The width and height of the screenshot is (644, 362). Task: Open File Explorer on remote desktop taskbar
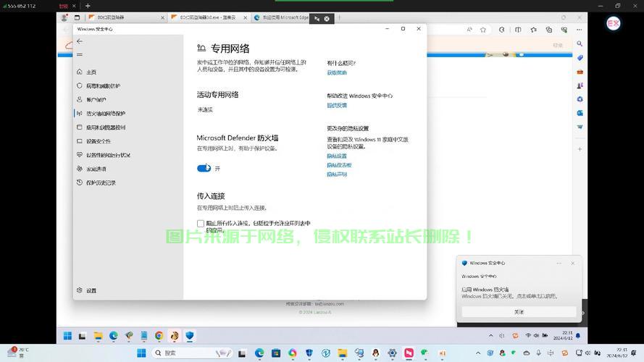tap(98, 336)
